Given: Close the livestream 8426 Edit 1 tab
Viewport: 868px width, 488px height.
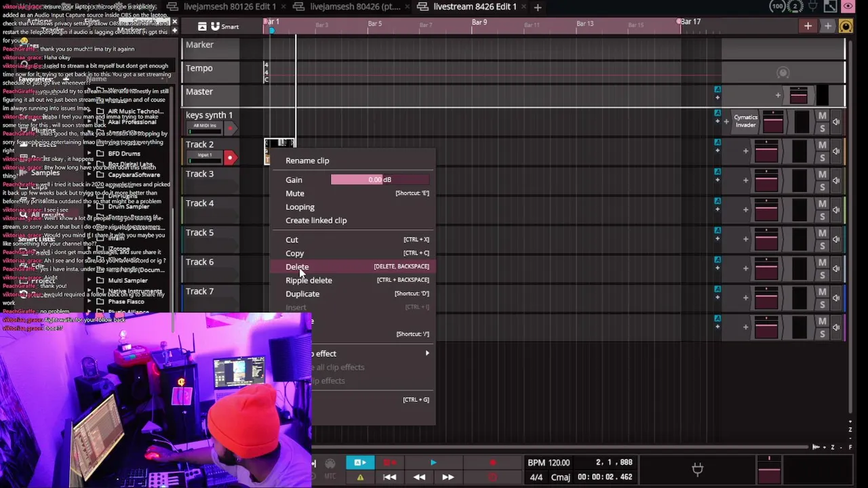Looking at the screenshot, I should [523, 7].
